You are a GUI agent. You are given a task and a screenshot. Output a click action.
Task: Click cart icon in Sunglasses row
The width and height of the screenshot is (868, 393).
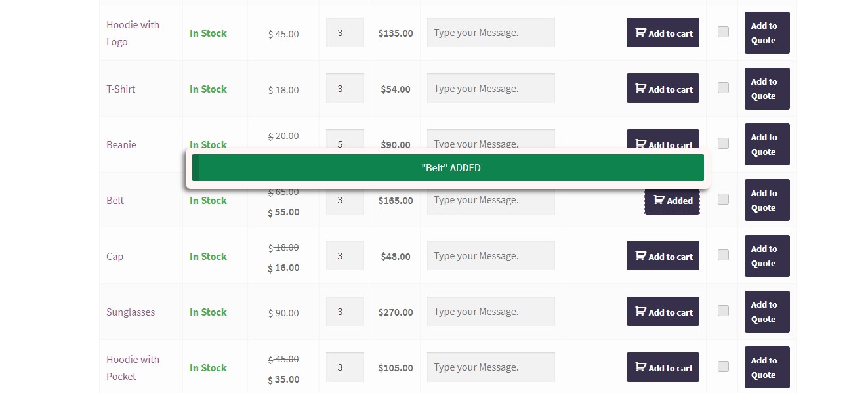pos(640,312)
